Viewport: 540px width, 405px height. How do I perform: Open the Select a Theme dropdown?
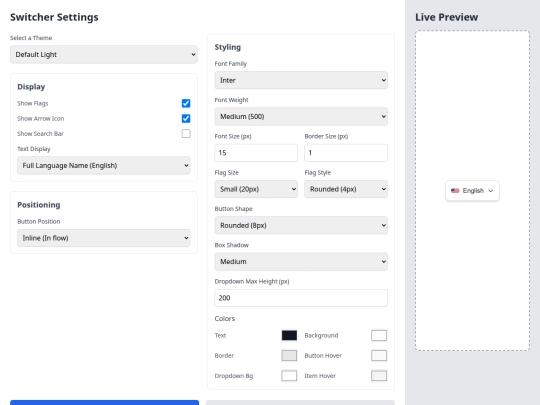tap(104, 54)
